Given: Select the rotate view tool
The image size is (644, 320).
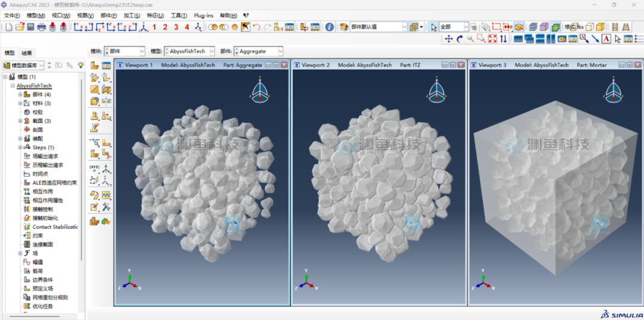Looking at the screenshot, I should pyautogui.click(x=460, y=39).
